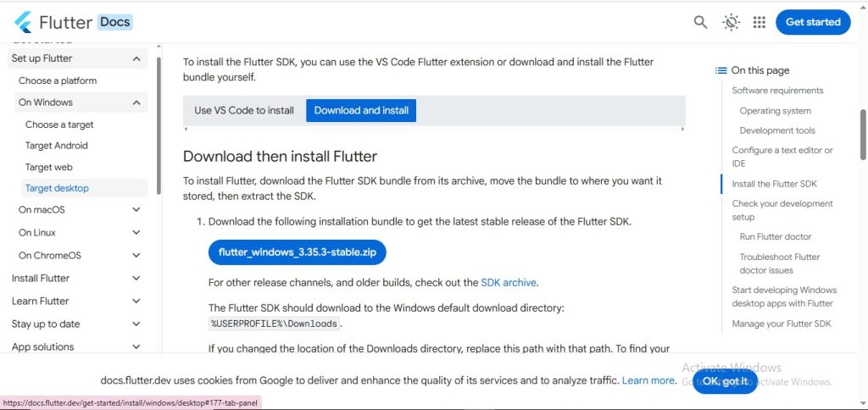Open the cookie Learn more link
The image size is (868, 410).
648,380
